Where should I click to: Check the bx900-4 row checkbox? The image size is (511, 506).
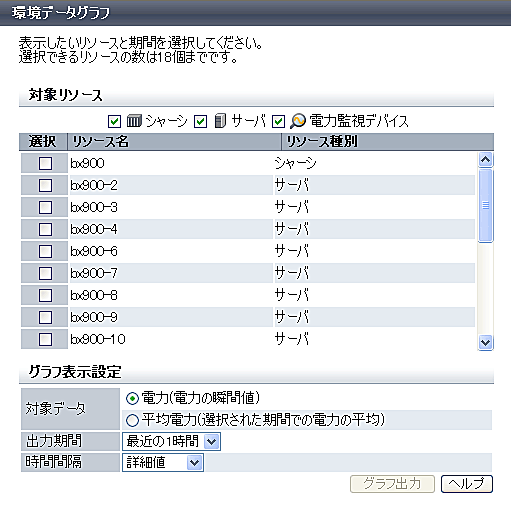[x=45, y=229]
